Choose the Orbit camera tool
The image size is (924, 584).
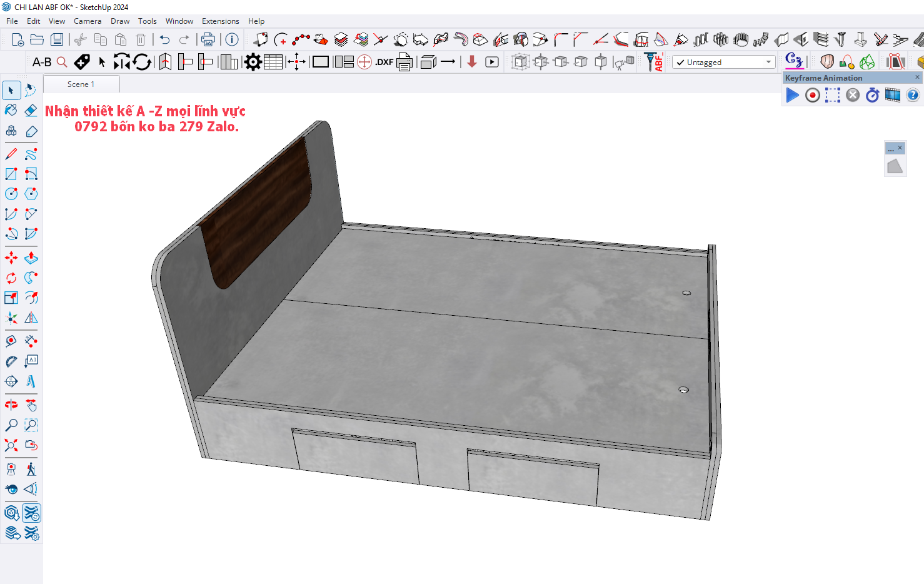pos(11,405)
